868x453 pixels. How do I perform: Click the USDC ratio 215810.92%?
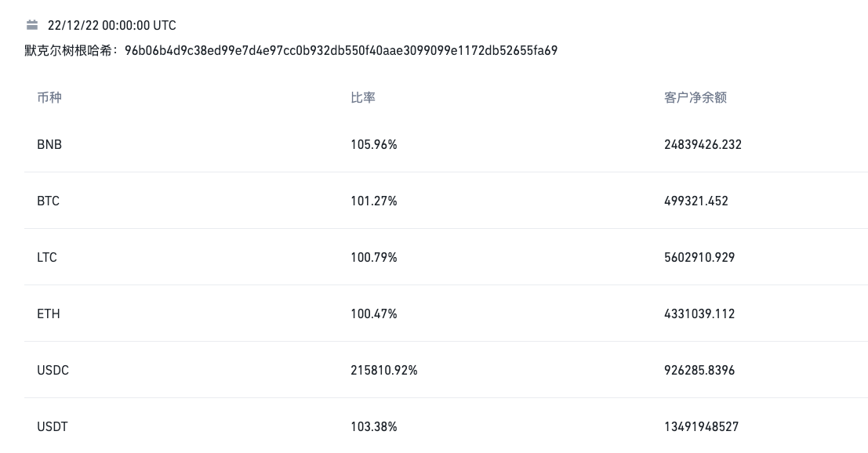384,371
